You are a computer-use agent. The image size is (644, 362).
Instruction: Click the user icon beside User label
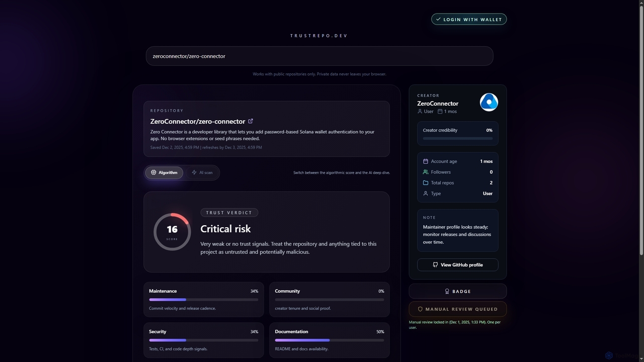pos(420,112)
